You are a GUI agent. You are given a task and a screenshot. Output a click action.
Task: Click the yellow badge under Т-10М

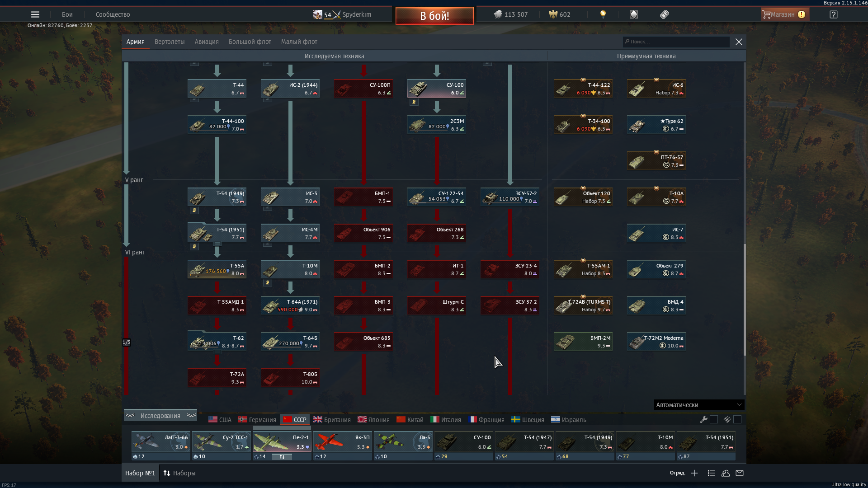(267, 283)
